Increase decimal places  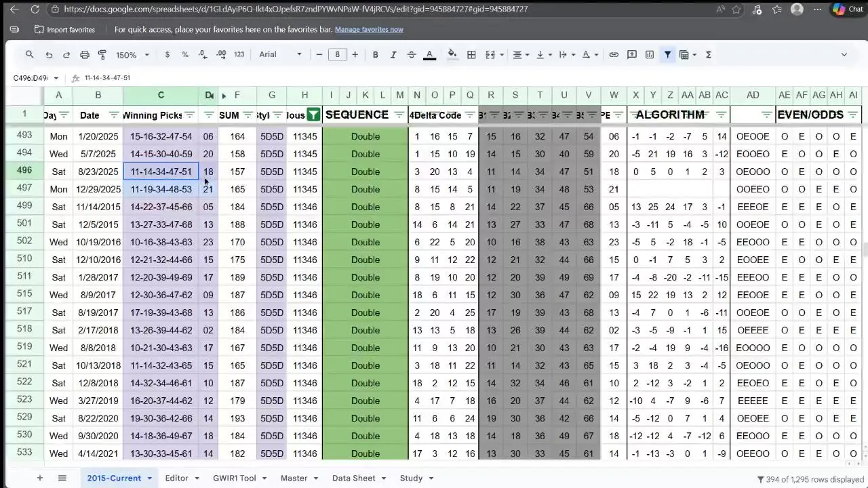click(220, 55)
